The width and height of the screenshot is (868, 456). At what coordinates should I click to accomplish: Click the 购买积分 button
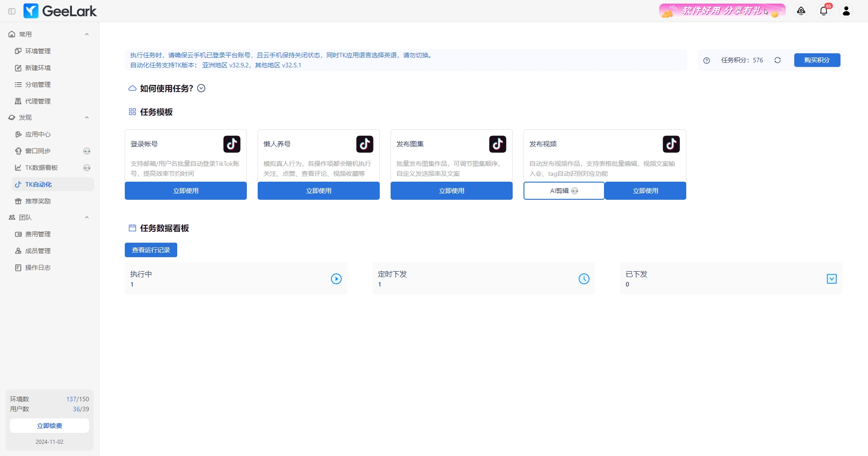tap(817, 60)
